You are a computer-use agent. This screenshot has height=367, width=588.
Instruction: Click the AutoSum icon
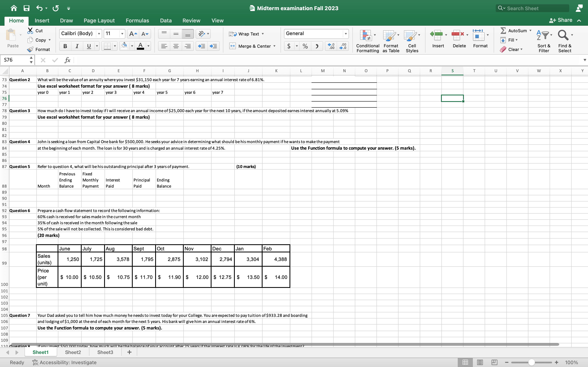point(503,30)
